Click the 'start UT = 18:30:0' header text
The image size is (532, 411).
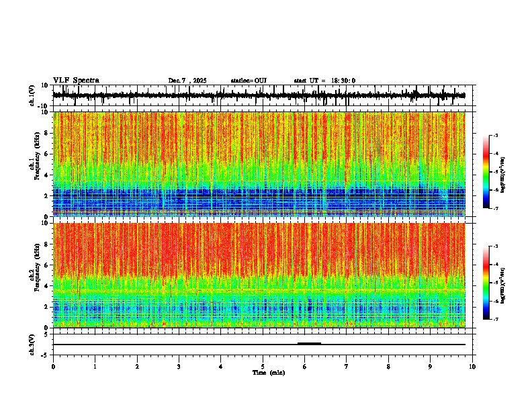click(x=324, y=81)
